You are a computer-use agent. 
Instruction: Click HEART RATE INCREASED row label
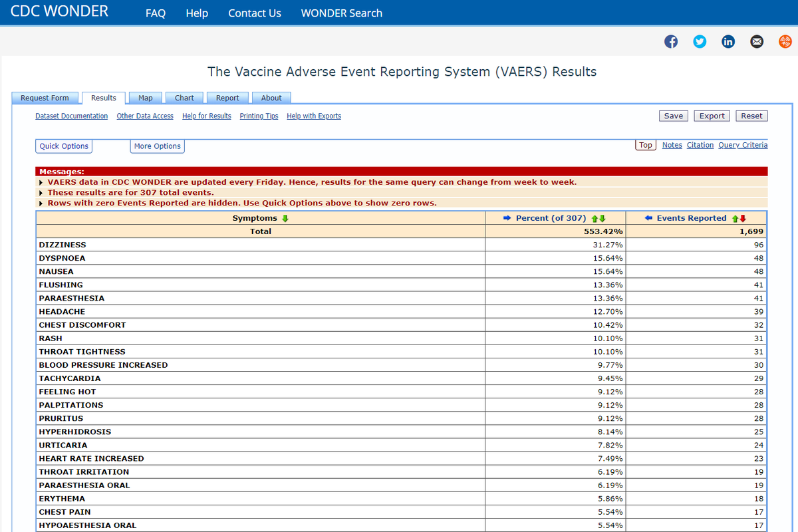click(91, 458)
